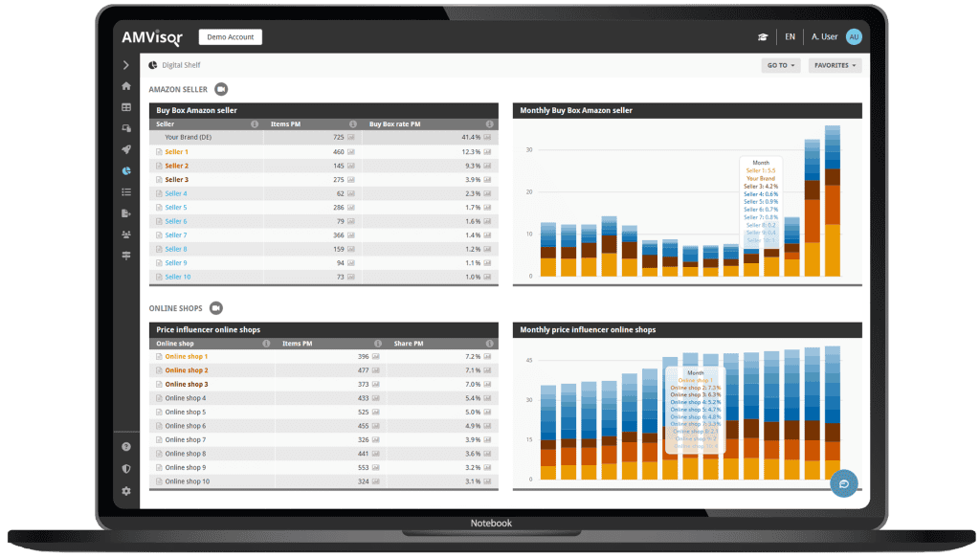Viewport: 980px width, 558px height.
Task: Click the info icon in Seller column header
Action: click(255, 123)
